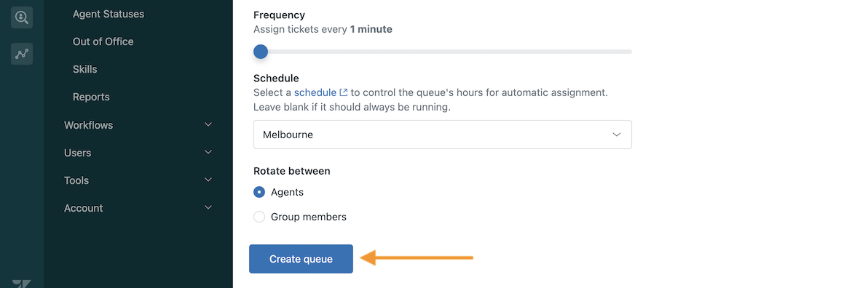This screenshot has width=868, height=288.
Task: Click the frequency slider handle
Action: point(261,52)
